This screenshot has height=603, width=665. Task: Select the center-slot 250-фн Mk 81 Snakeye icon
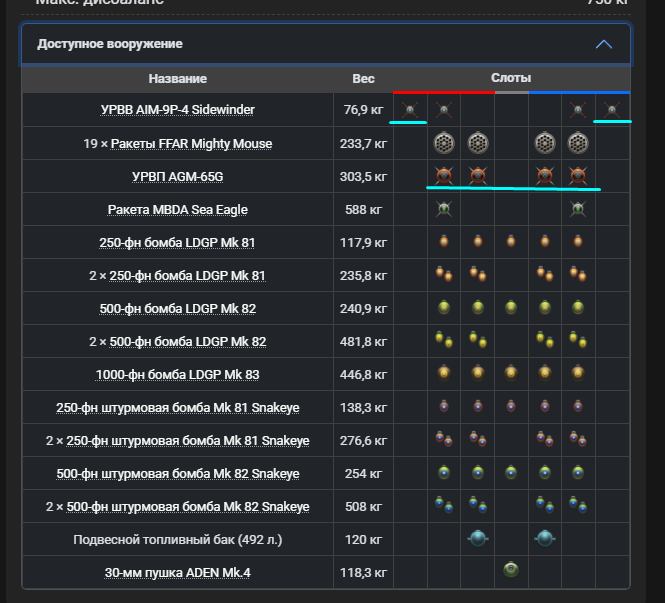click(511, 406)
